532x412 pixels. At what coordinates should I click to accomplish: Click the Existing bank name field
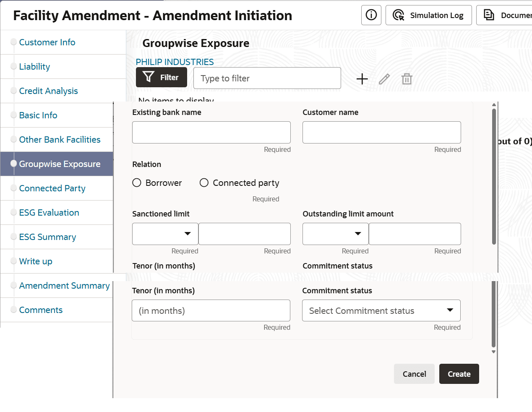point(211,133)
